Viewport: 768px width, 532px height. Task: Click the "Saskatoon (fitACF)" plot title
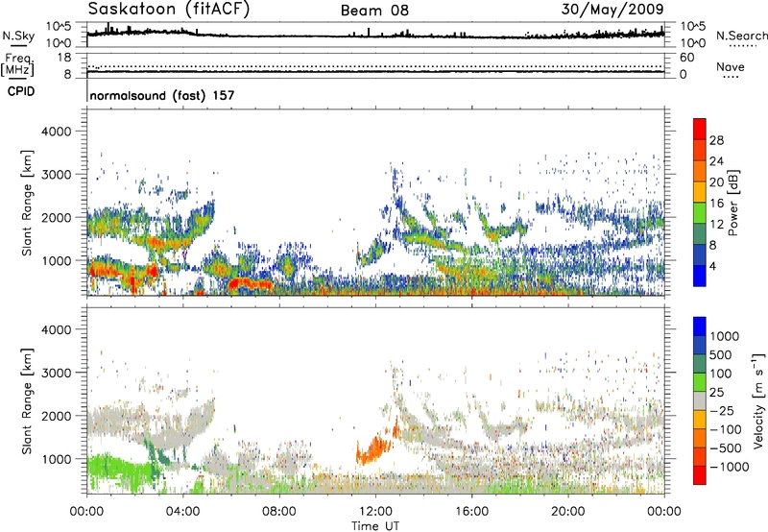(169, 9)
